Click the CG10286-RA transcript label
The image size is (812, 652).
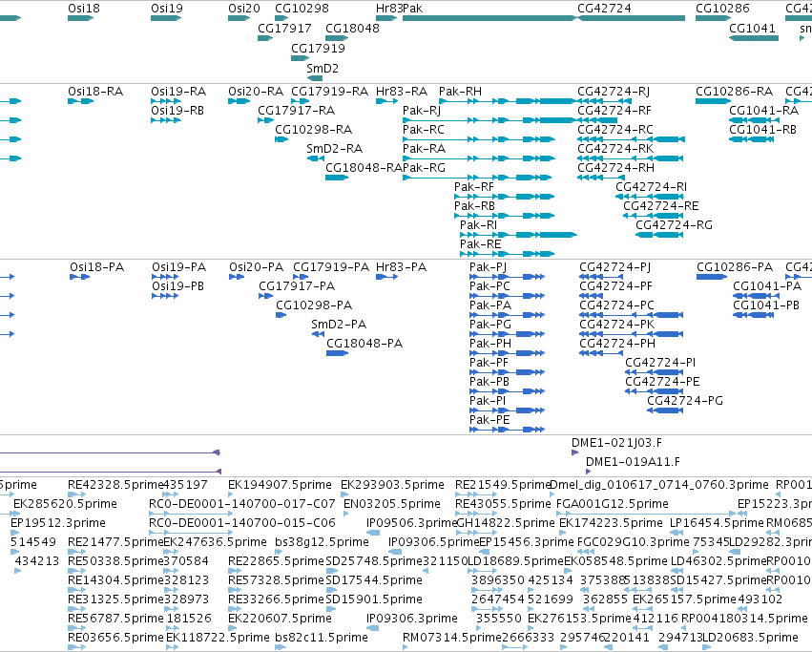point(735,92)
